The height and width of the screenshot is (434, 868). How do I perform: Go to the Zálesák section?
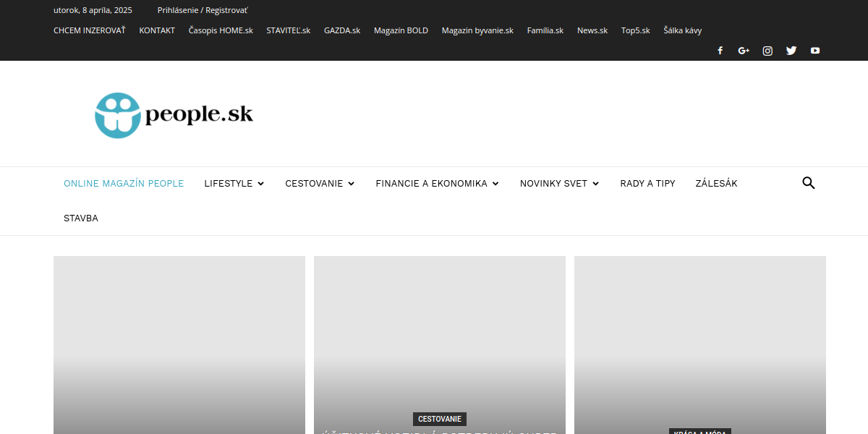[716, 184]
